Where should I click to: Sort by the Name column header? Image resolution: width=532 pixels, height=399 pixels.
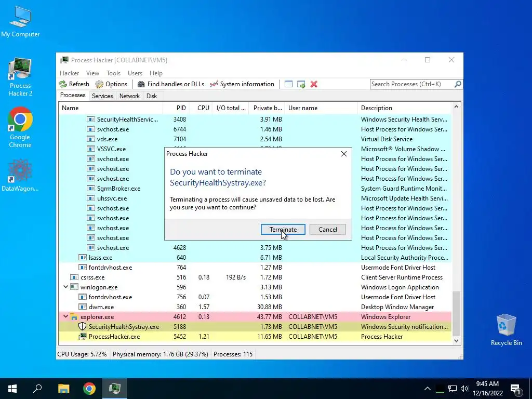[x=111, y=108]
